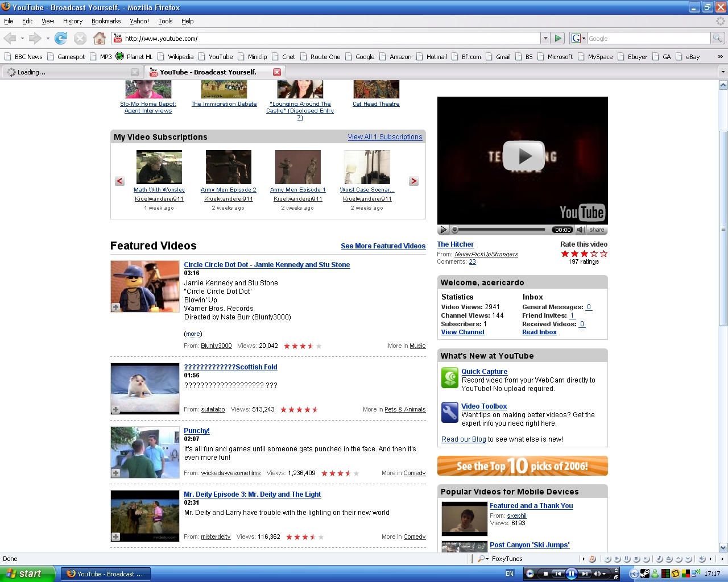Click the magnifier search button in the Google box
This screenshot has width=728, height=582.
tap(718, 38)
